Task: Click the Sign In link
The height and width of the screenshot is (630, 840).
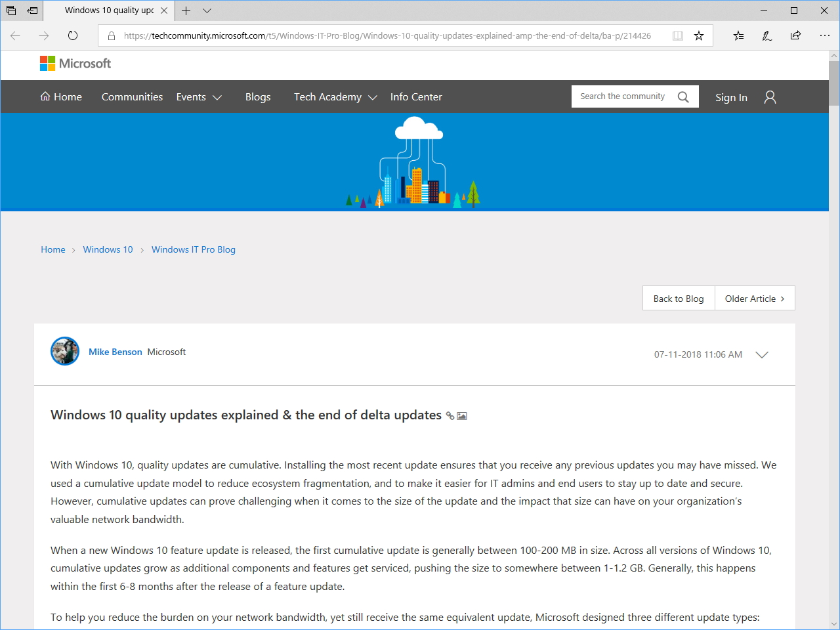Action: (731, 97)
